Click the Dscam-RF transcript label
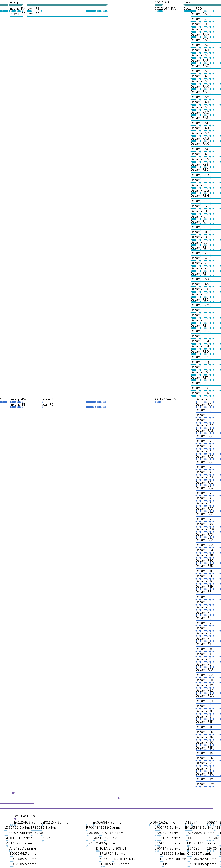This screenshot has width=221, height=868. click(x=198, y=201)
